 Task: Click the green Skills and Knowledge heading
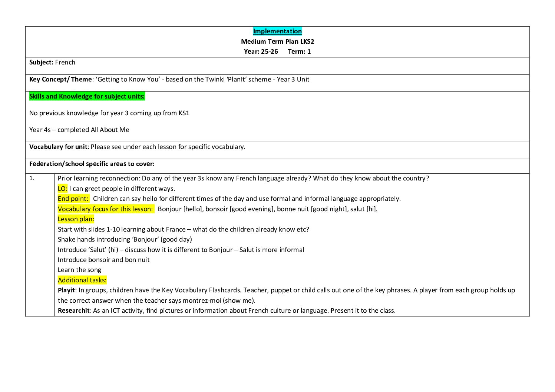(x=87, y=96)
